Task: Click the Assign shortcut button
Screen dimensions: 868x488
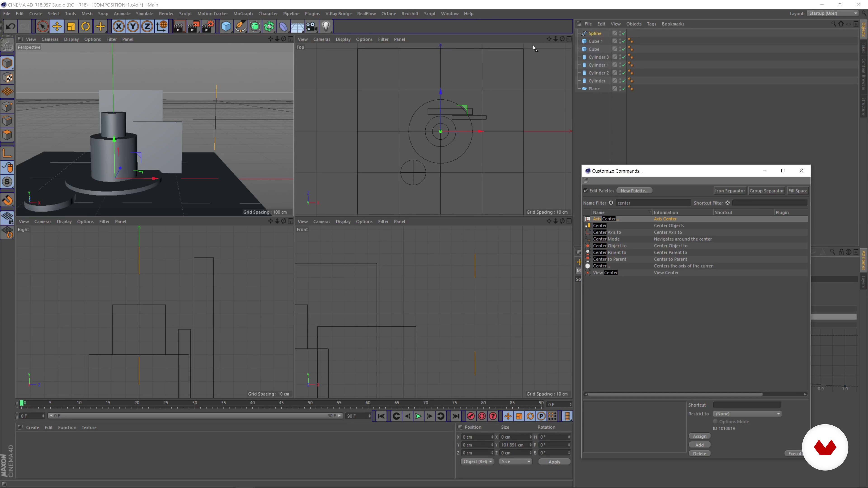Action: (x=700, y=436)
